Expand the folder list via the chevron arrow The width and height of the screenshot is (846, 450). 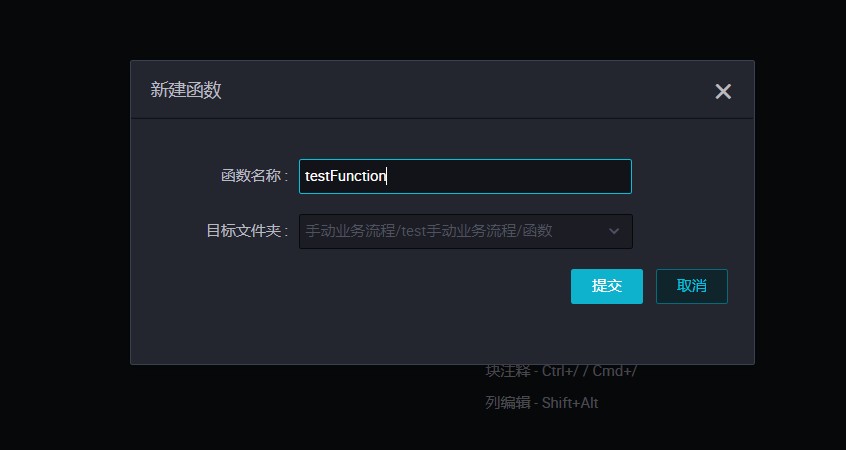[613, 231]
